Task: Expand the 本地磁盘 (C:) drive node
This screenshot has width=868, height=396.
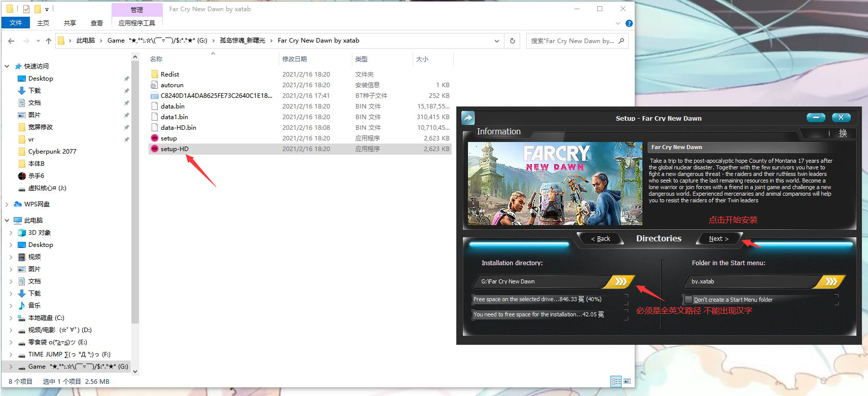Action: [11, 318]
